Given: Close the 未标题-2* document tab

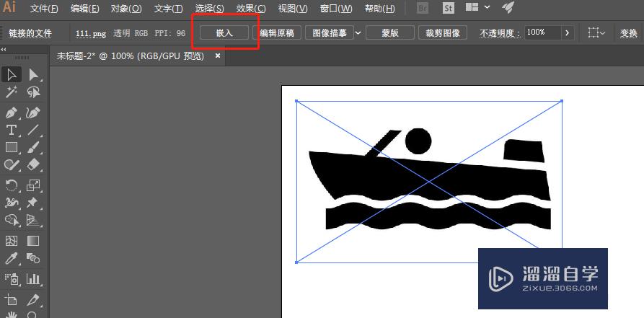Looking at the screenshot, I should (x=218, y=56).
